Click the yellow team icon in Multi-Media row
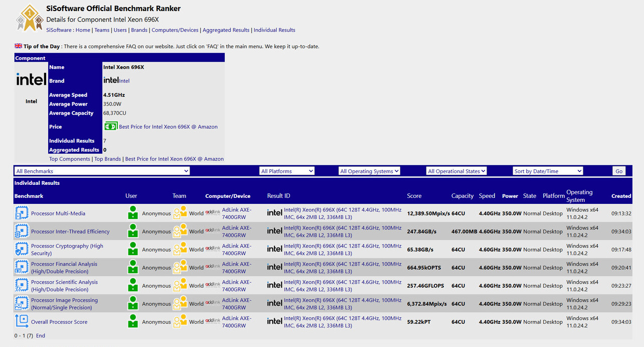644x347 pixels. coord(180,213)
